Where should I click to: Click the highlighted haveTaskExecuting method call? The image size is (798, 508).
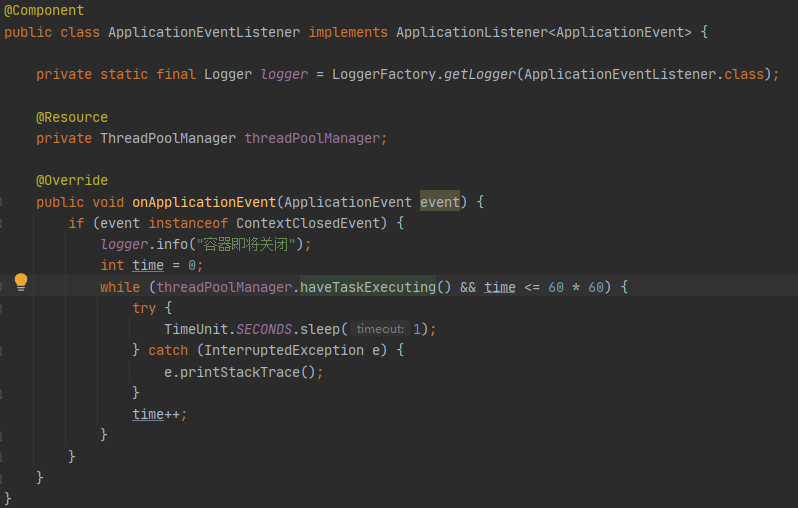[368, 287]
